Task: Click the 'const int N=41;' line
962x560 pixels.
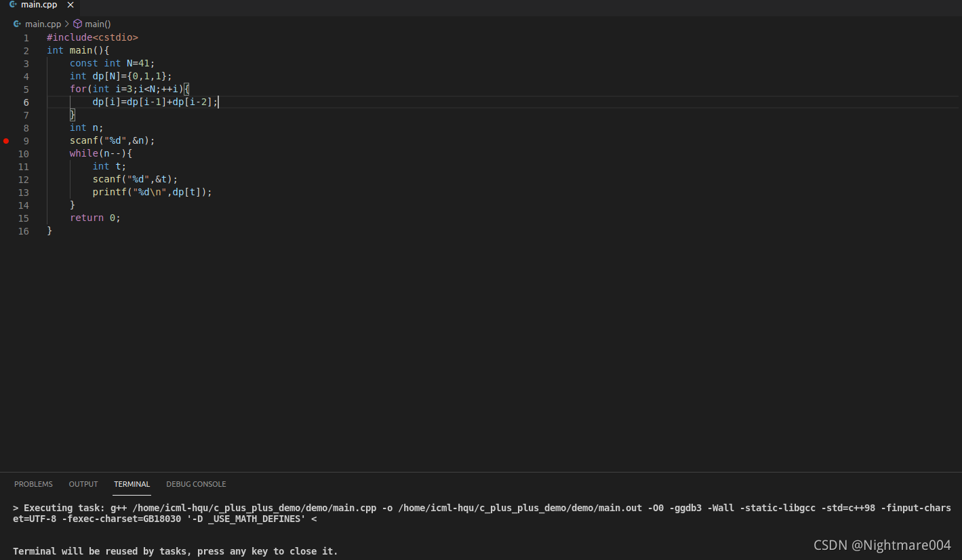Action: pyautogui.click(x=113, y=63)
